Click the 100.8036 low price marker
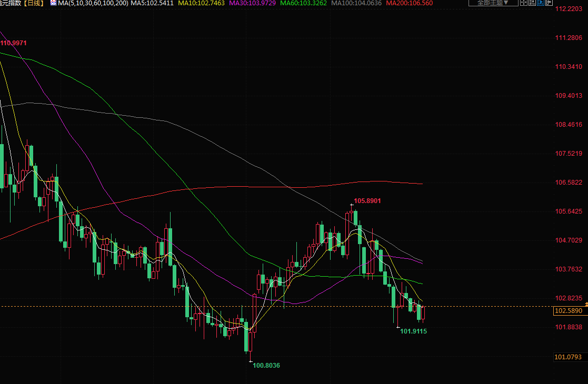The image size is (588, 384). [266, 365]
